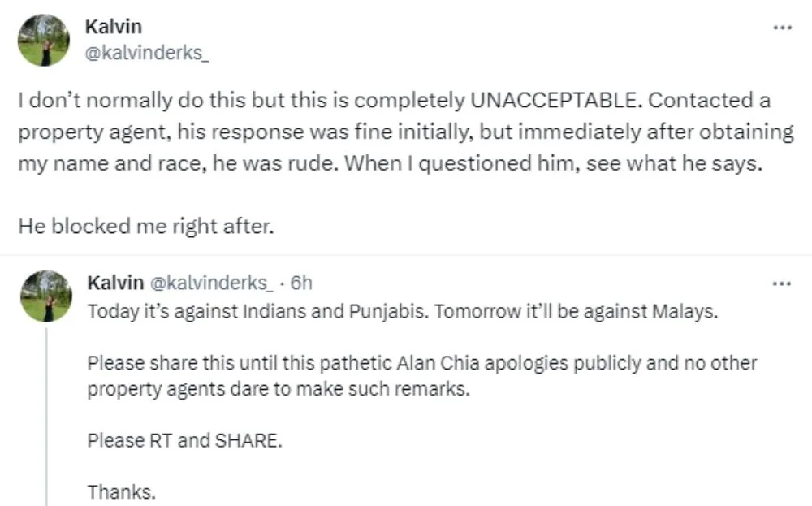Viewport: 812px width, 506px height.
Task: Click the @kalvinderks_ handle in the reply header
Action: point(210,283)
